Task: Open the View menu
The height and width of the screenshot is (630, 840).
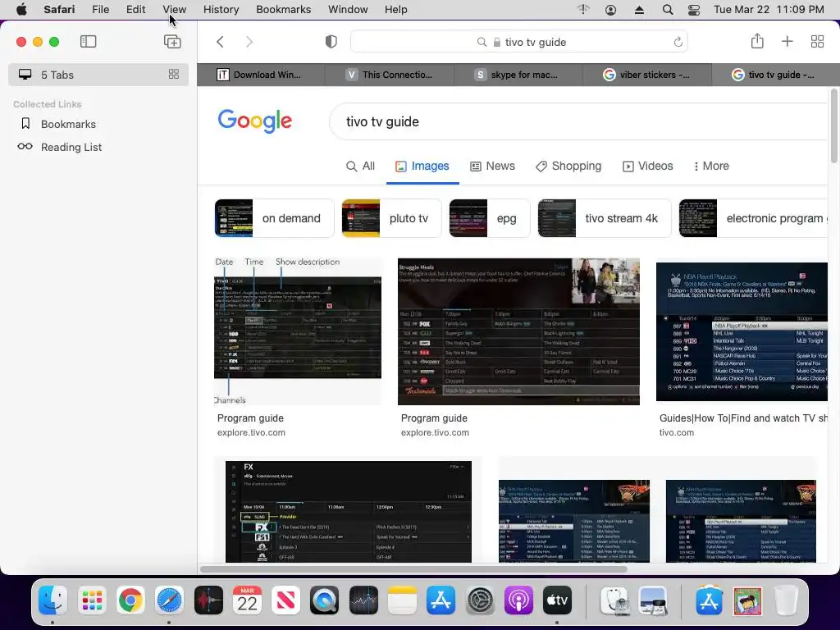Action: click(x=174, y=10)
